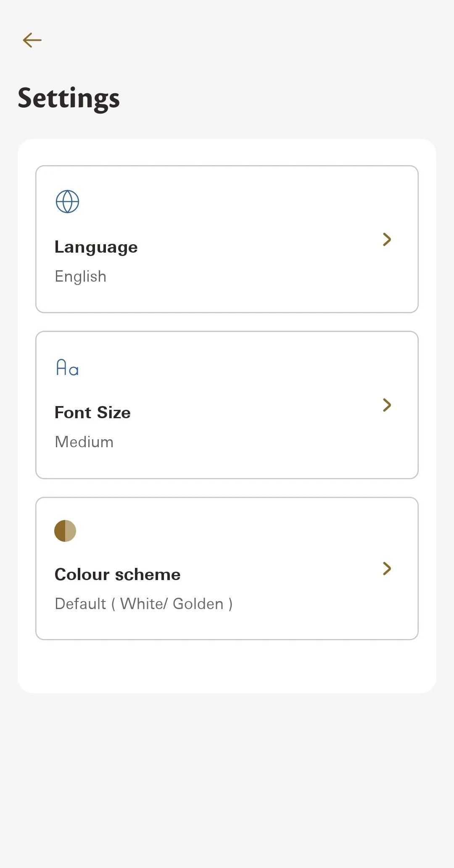The width and height of the screenshot is (454, 868).
Task: Tap the Medium font size value
Action: pos(84,442)
